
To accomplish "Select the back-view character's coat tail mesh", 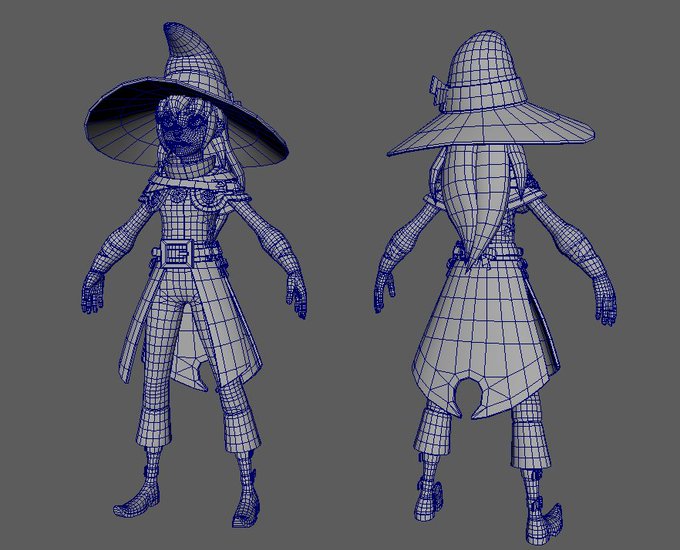I will click(x=486, y=338).
